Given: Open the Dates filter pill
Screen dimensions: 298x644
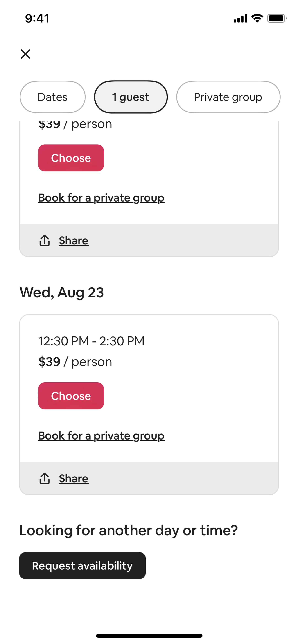Looking at the screenshot, I should (52, 97).
